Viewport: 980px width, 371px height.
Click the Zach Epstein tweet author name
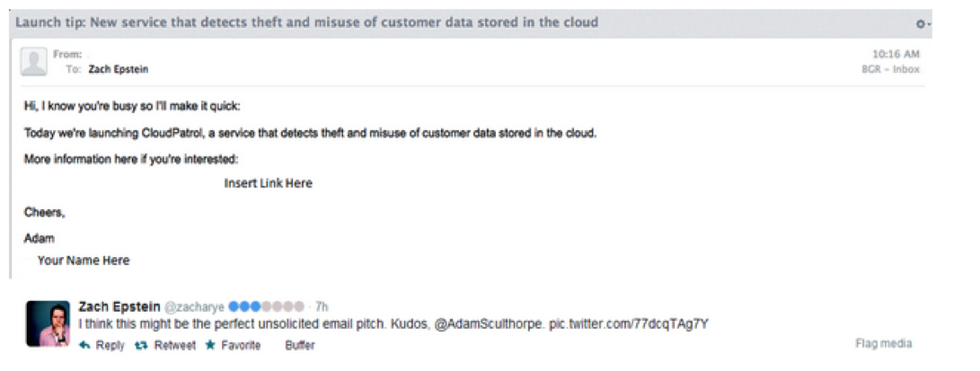pos(119,306)
